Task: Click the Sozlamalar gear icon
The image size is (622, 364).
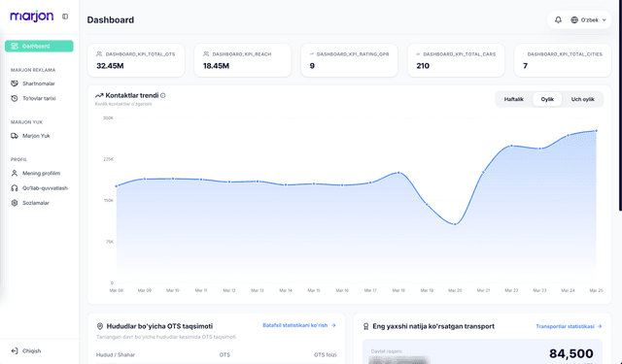Action: click(x=15, y=203)
